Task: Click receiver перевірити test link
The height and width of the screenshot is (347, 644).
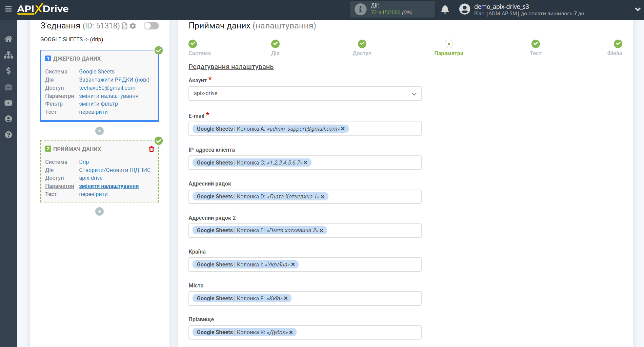Action: click(93, 194)
